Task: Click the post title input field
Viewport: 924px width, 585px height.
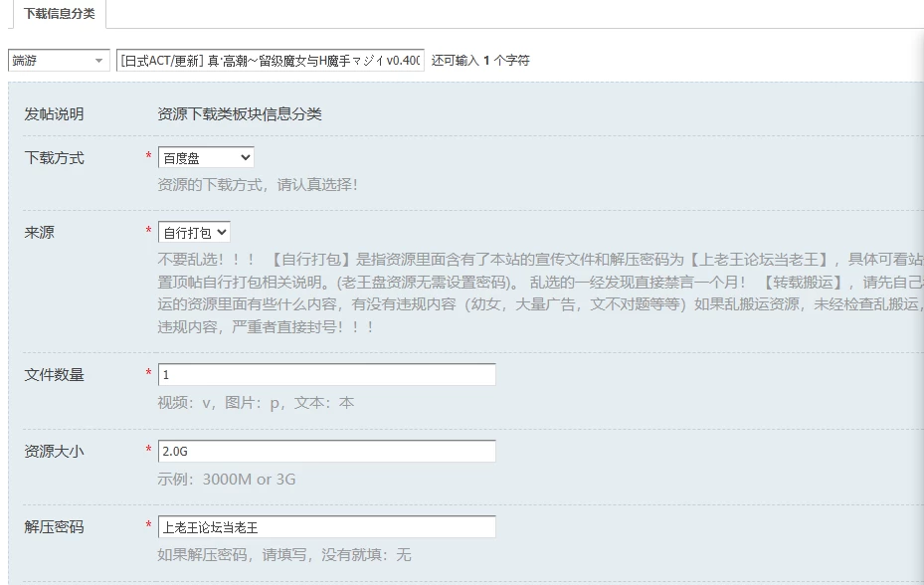Action: pyautogui.click(x=270, y=60)
